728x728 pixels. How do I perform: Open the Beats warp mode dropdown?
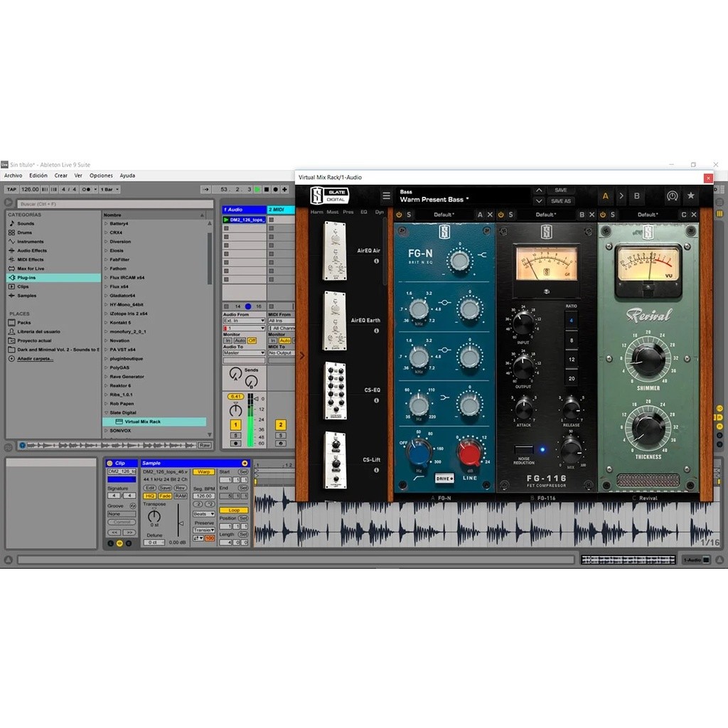click(204, 514)
